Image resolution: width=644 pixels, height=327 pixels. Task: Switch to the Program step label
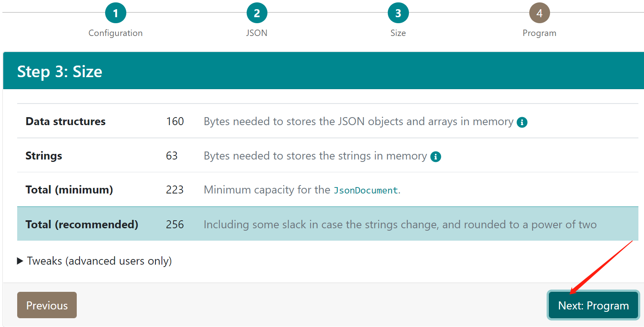tap(539, 33)
